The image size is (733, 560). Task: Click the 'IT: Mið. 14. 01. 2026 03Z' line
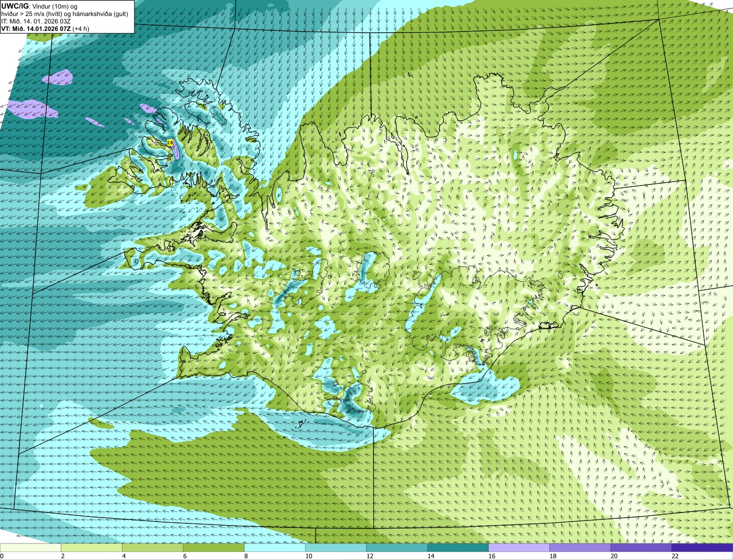pos(37,21)
